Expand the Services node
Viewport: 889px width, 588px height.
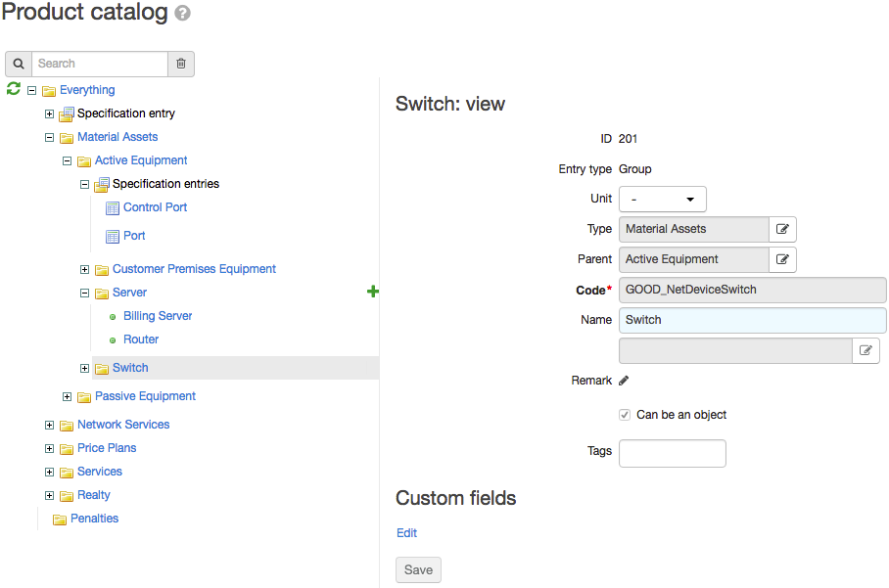[x=49, y=473]
